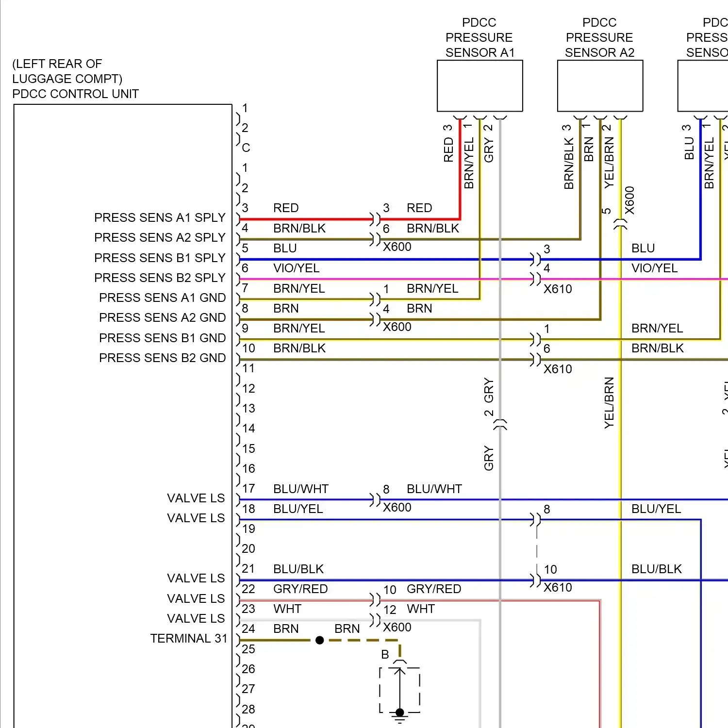The width and height of the screenshot is (728, 728).
Task: Click the BLU wire label at pin 5
Action: pos(285,248)
